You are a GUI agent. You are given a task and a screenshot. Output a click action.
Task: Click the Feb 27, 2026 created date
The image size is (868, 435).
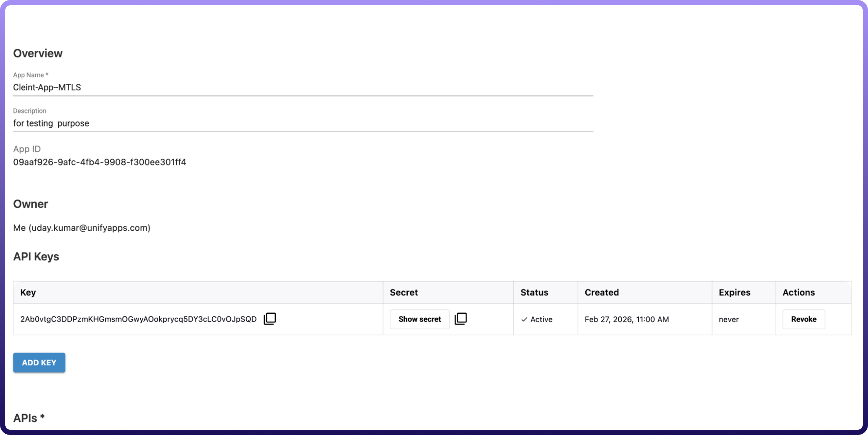click(x=627, y=319)
